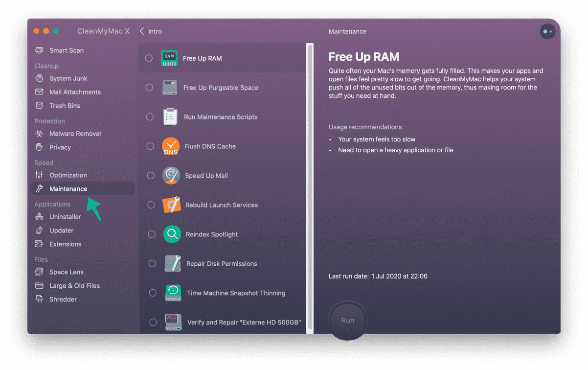The width and height of the screenshot is (588, 370).
Task: Select the Free Up RAM radio button
Action: click(x=149, y=58)
